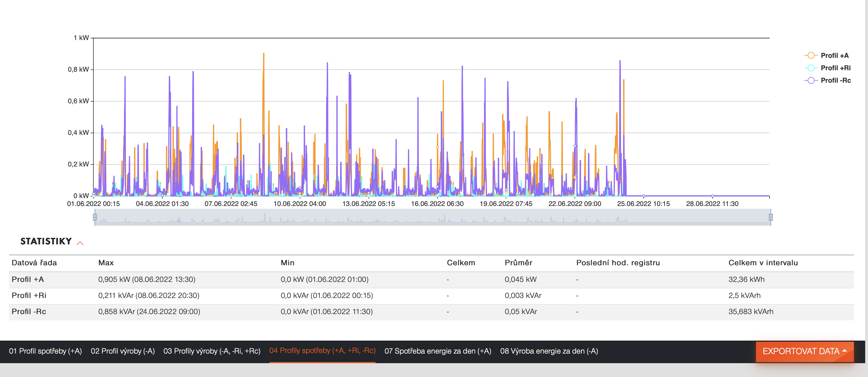Click the Min column header

pos(288,263)
